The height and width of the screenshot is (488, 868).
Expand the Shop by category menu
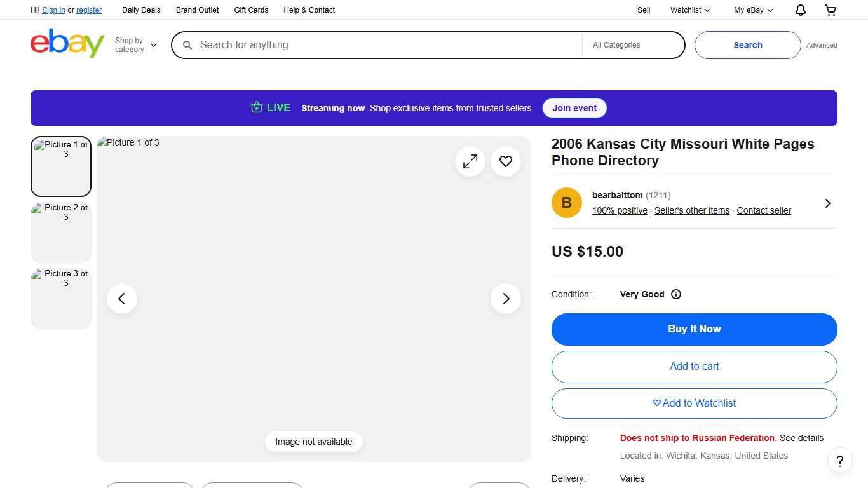coord(135,45)
